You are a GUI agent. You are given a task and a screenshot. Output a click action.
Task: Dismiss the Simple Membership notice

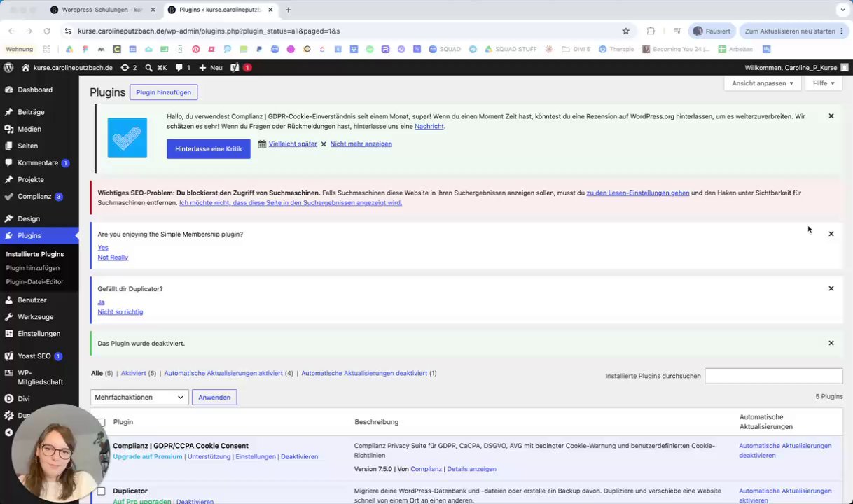pyautogui.click(x=831, y=234)
